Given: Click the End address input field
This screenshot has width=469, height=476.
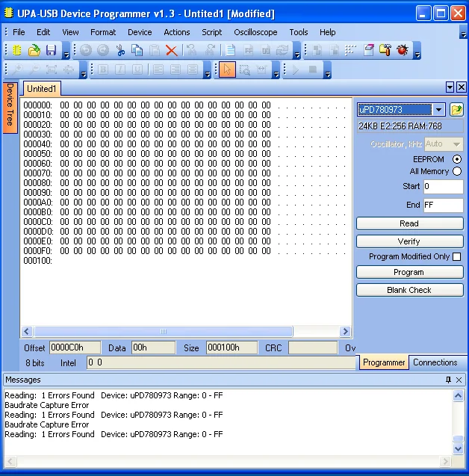Looking at the screenshot, I should (443, 205).
